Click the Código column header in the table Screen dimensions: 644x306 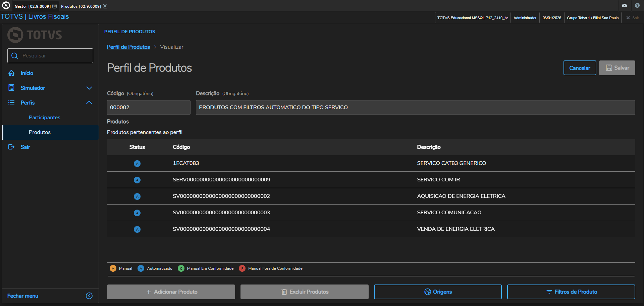point(181,147)
